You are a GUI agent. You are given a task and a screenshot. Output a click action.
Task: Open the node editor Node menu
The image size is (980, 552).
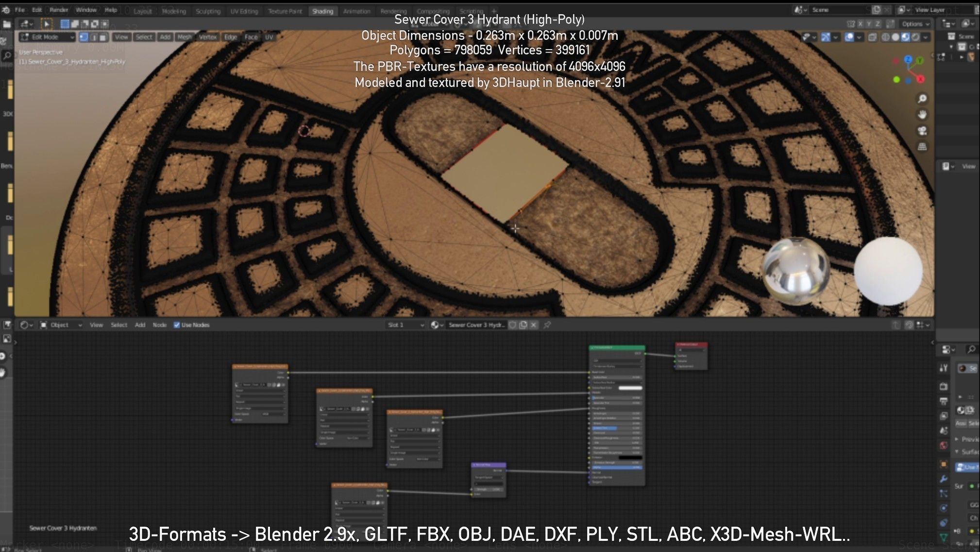point(159,325)
